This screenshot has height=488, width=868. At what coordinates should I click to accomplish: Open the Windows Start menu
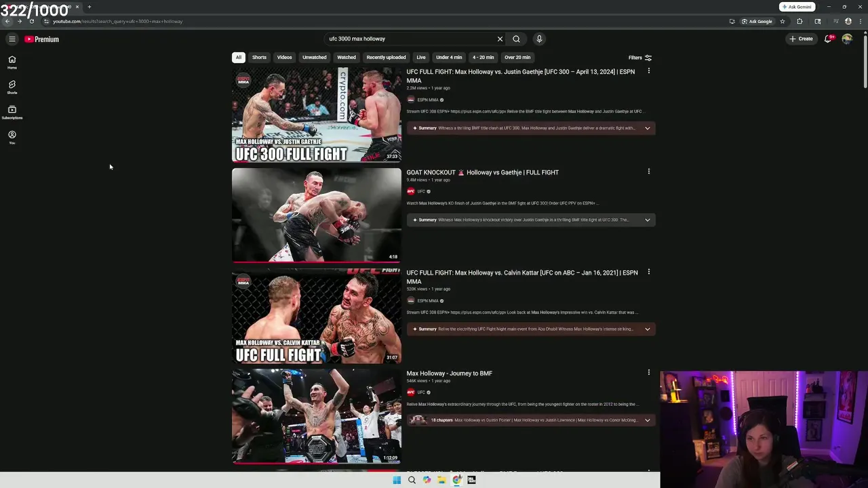tap(397, 480)
